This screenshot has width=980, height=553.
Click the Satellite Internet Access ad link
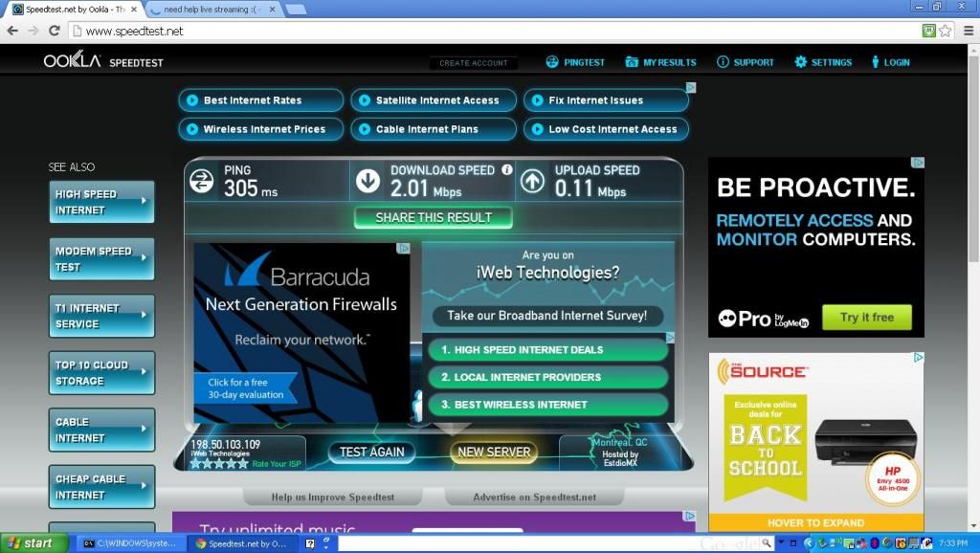(434, 100)
